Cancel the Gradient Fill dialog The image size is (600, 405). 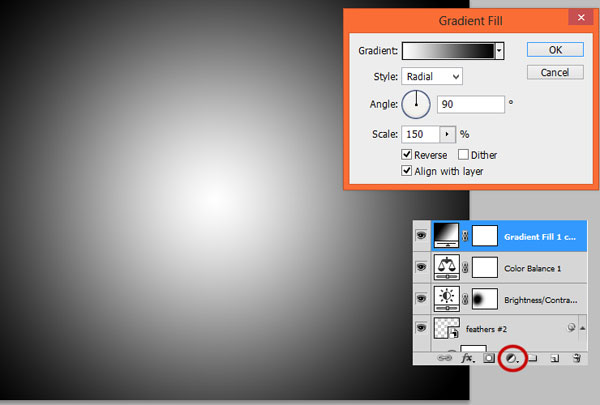pos(554,72)
